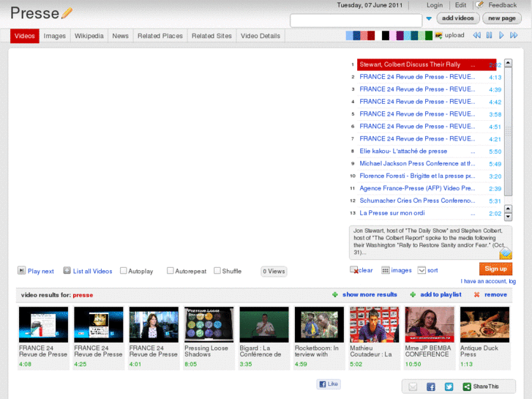
Task: Share on Facebook icon in share bar
Action: (431, 387)
